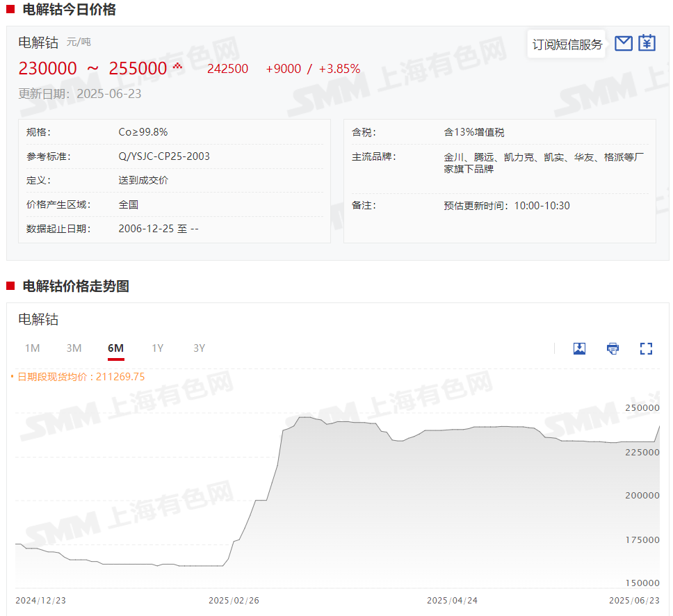
Task: Click the 电解钴今日价格 section heading
Action: tap(69, 10)
